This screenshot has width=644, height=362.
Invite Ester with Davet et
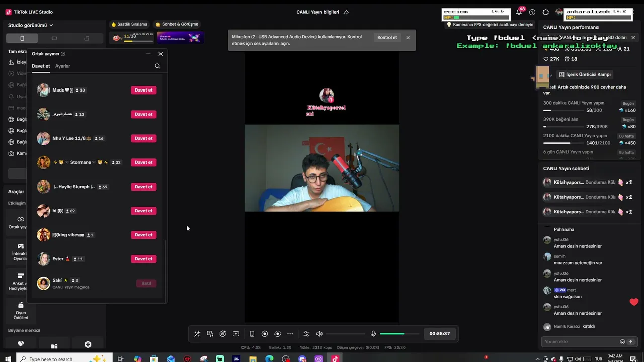coord(143,259)
